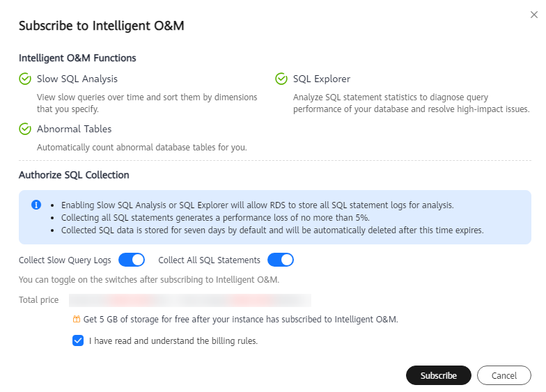Click the orange gift icon beside storage offer

pos(77,319)
